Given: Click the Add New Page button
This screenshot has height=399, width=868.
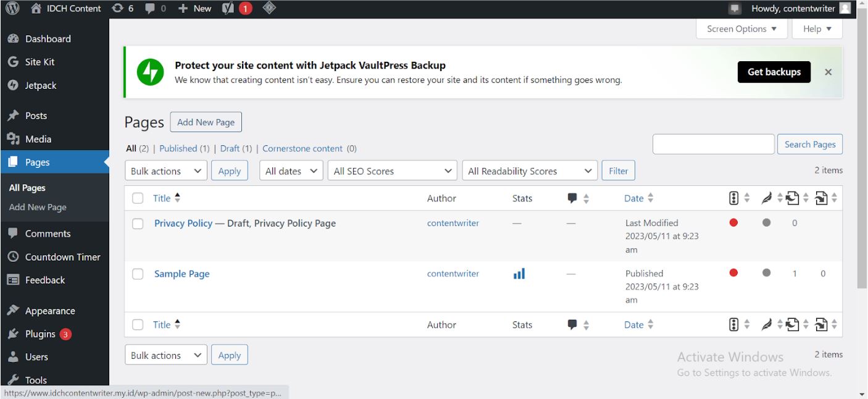Looking at the screenshot, I should pos(206,122).
